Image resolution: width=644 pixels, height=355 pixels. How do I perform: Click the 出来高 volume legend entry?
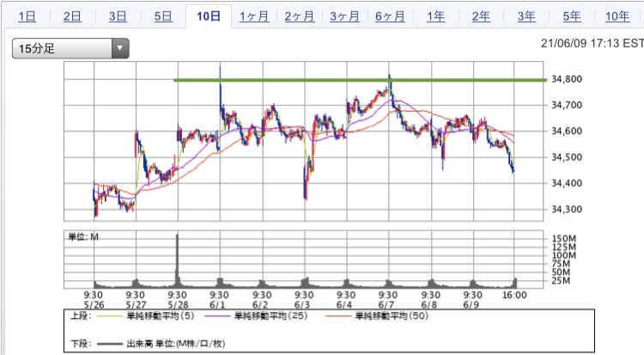[x=176, y=344]
